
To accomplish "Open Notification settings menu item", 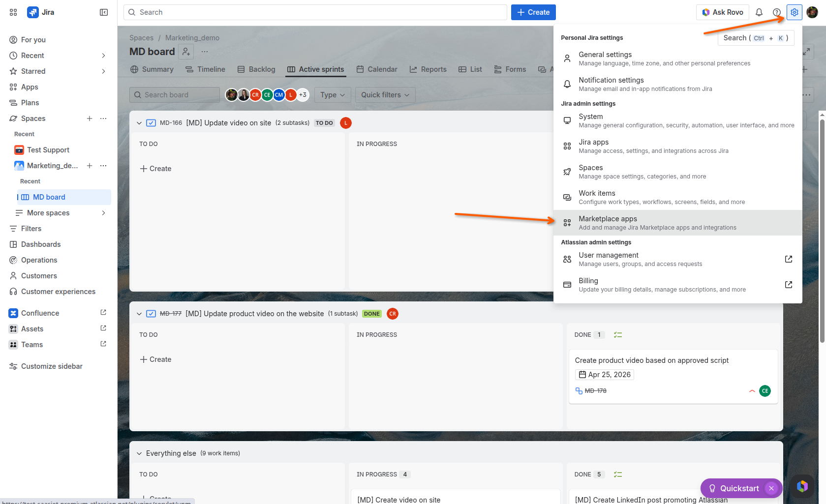I will (678, 84).
